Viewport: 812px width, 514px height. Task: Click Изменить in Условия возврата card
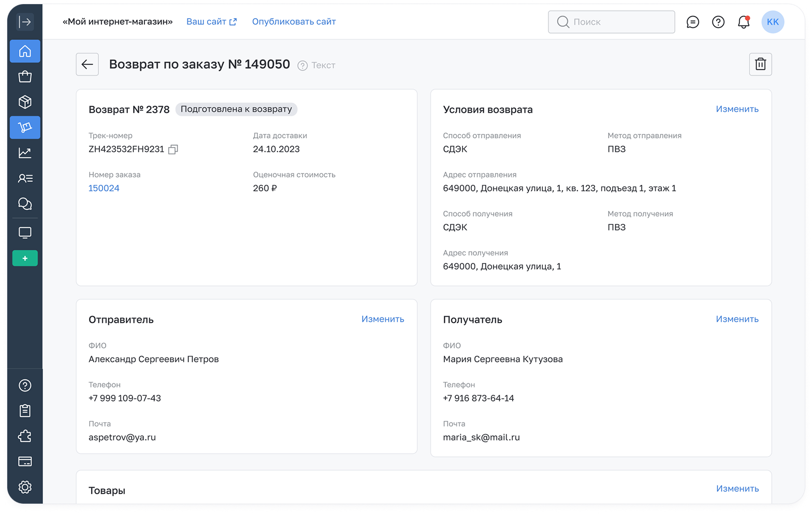[737, 109]
